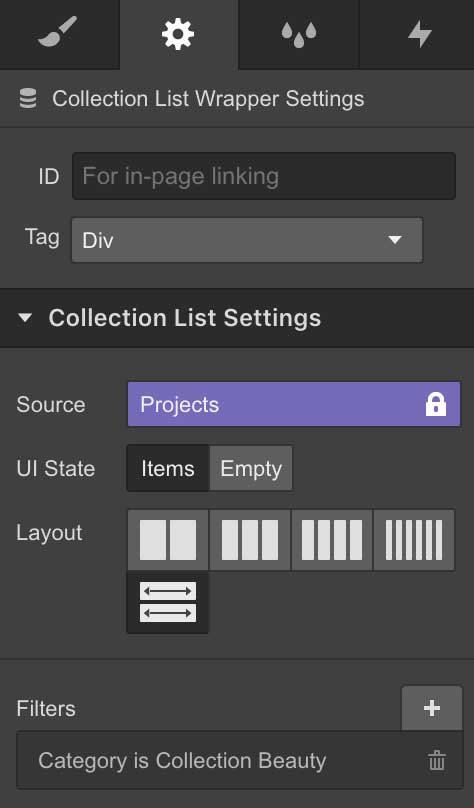Screen dimensions: 474x808
Task: Click the ID in-page linking field
Action: [264, 176]
